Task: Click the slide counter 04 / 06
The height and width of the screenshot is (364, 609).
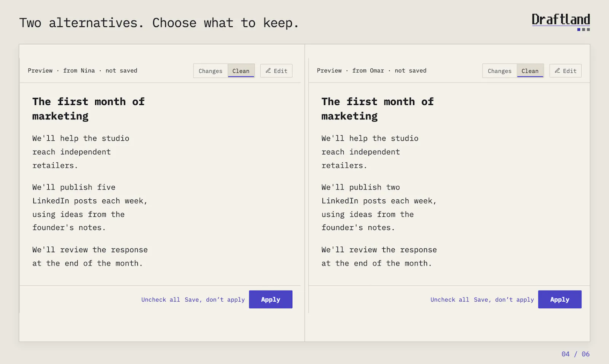Action: point(576,354)
